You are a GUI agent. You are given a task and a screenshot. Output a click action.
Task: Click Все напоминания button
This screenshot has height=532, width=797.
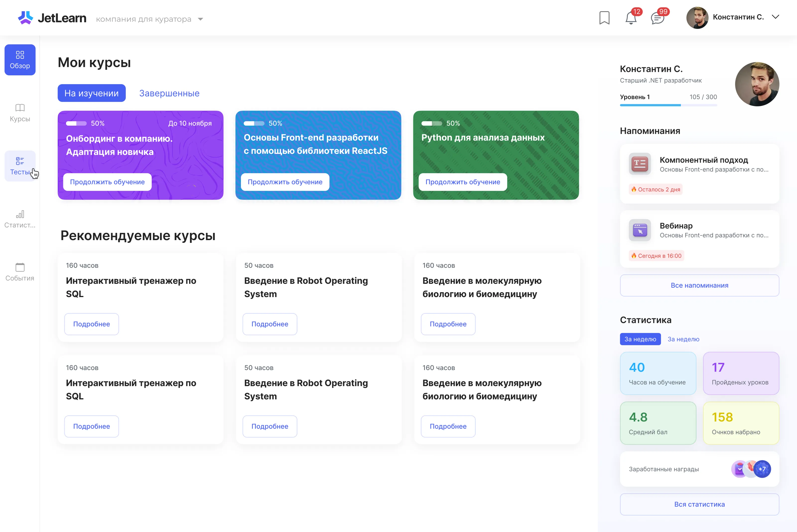point(699,285)
